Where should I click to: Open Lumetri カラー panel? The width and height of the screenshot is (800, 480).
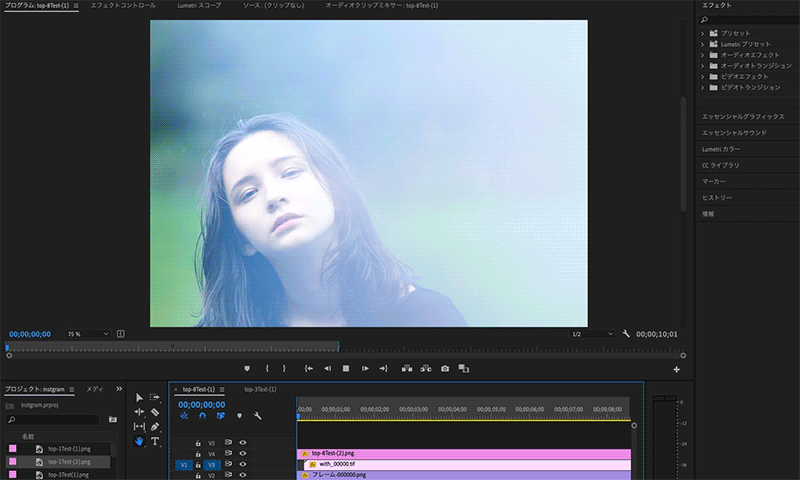point(721,149)
